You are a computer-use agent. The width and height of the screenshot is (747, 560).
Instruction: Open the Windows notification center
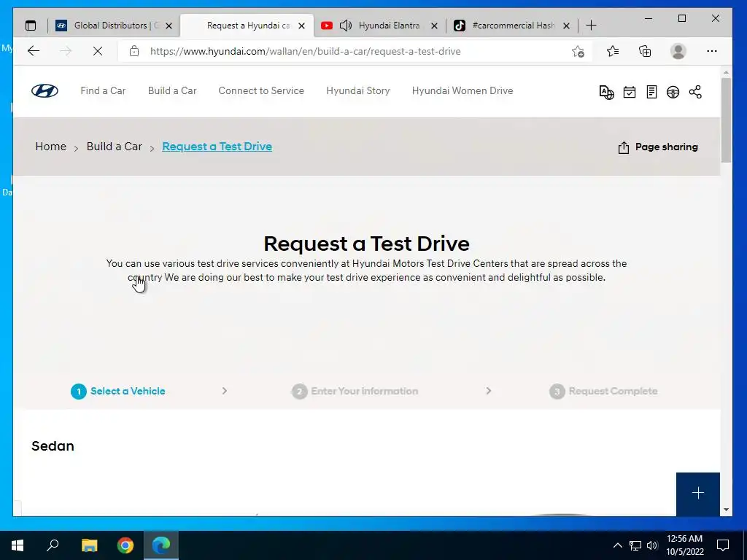723,545
